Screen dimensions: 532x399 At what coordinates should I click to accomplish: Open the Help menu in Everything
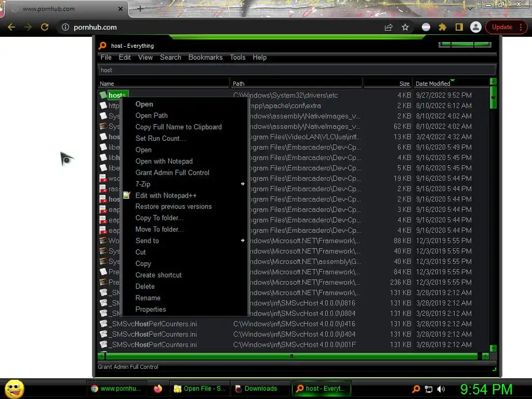[260, 57]
